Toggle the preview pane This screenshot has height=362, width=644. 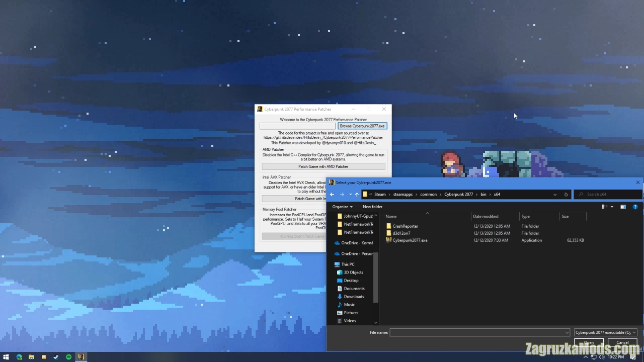tap(623, 207)
